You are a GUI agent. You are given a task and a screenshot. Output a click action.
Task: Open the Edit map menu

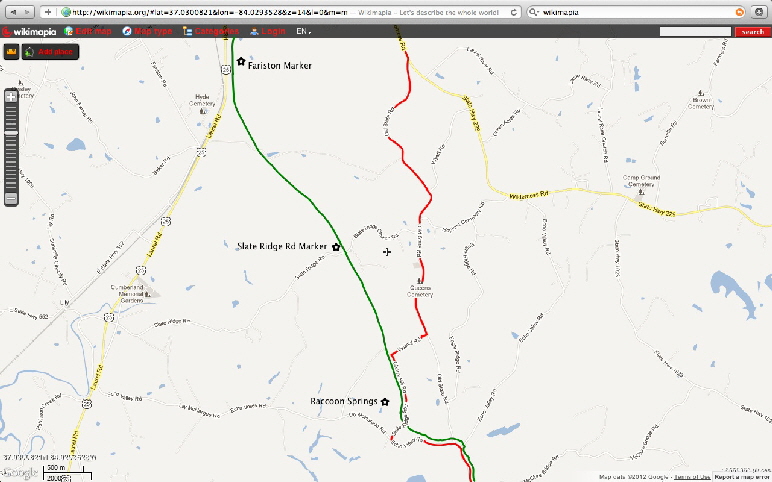tap(88, 31)
